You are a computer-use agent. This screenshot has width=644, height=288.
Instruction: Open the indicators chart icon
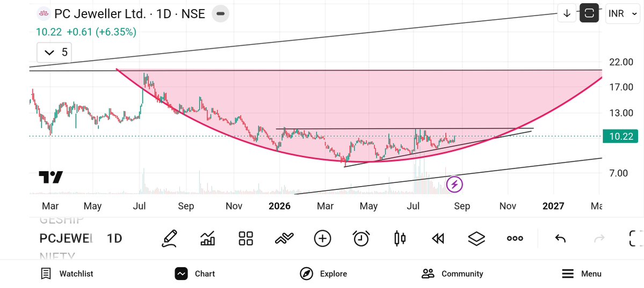point(207,238)
